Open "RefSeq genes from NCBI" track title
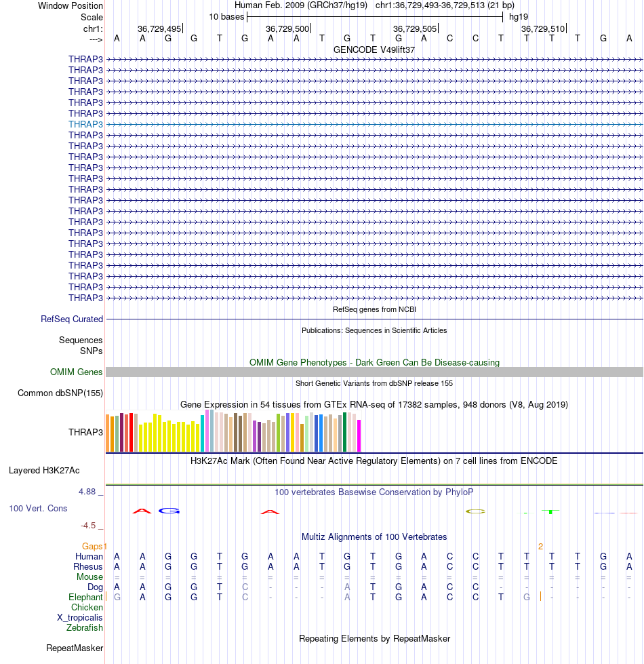The width and height of the screenshot is (644, 664). [x=374, y=309]
